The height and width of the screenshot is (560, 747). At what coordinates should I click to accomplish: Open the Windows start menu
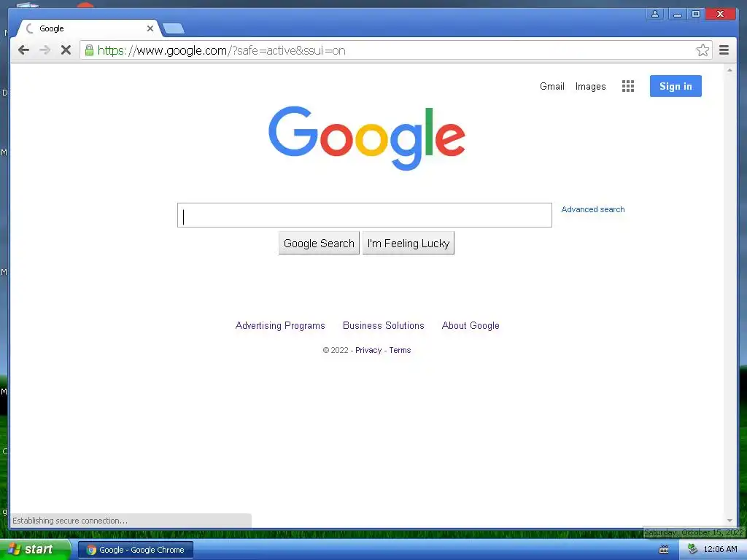pos(35,550)
